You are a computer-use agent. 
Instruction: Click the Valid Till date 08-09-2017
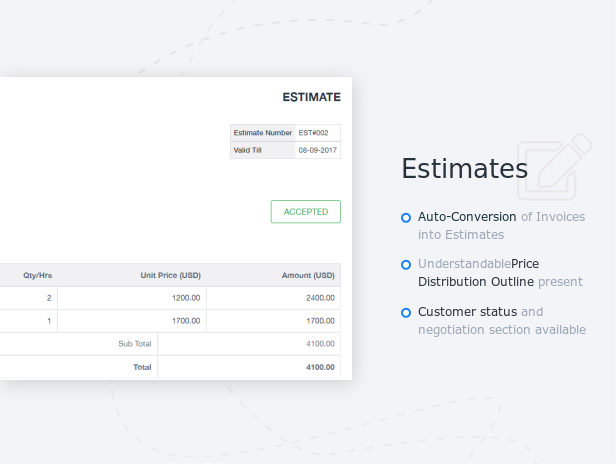click(x=318, y=150)
